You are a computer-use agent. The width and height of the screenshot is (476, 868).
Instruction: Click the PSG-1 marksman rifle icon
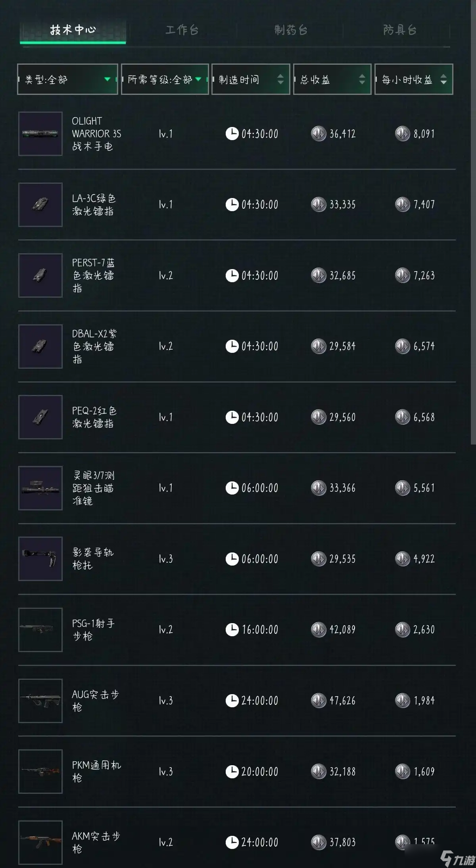40,630
